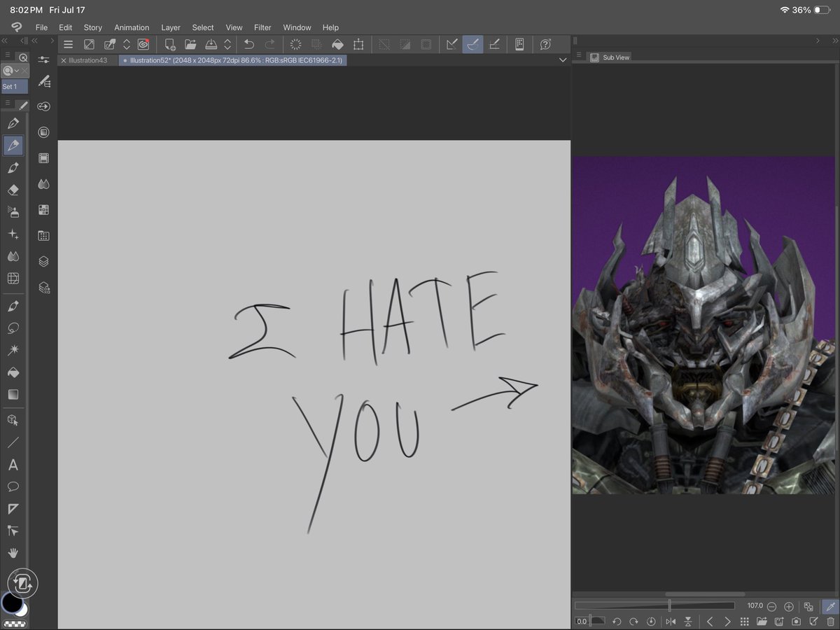Zoom in the Sub View image
Screen dimensions: 840x630
pos(789,606)
